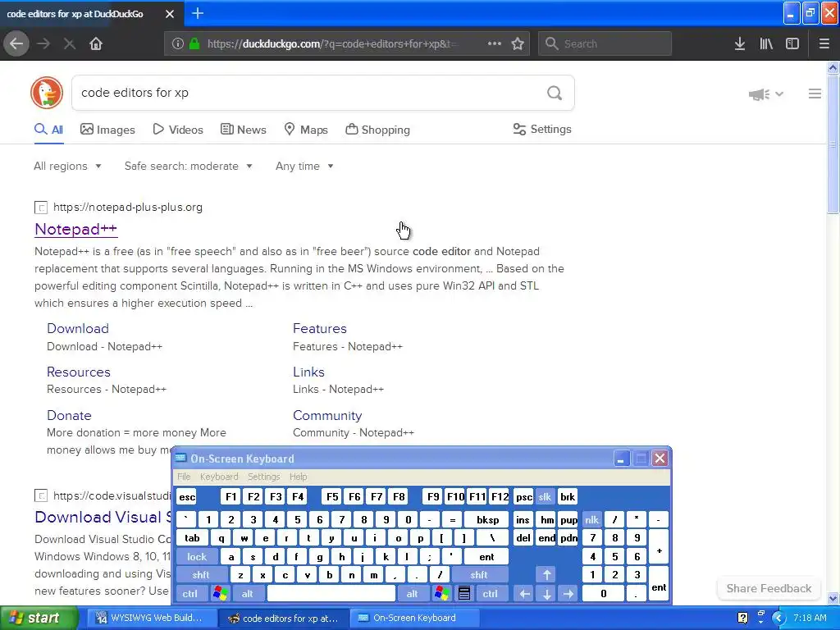Go back with the browser back arrow
This screenshot has height=630, width=840.
(16, 43)
